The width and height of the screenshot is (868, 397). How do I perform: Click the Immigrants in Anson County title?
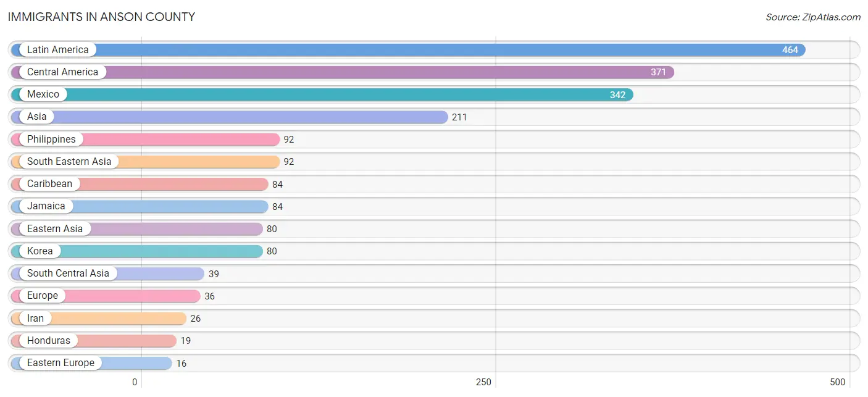click(101, 17)
